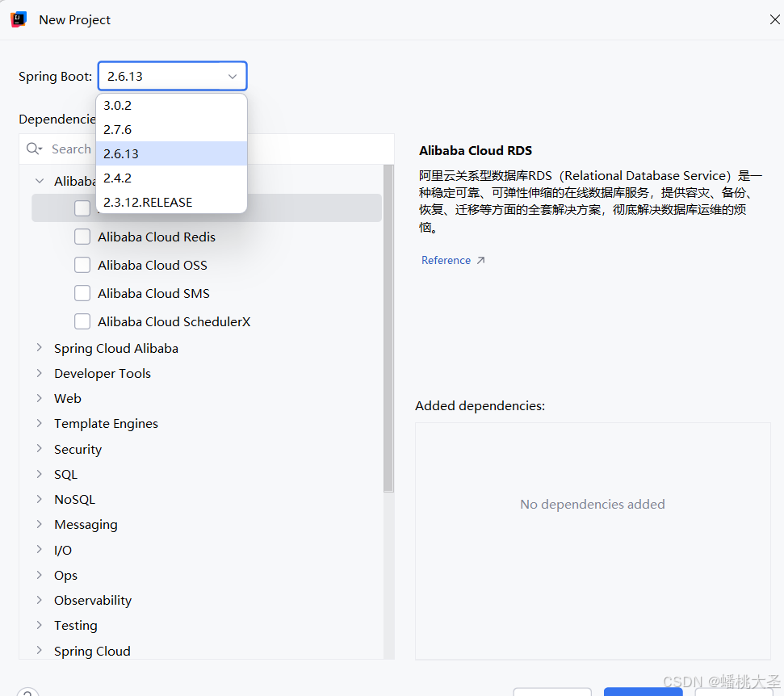Expand the Web category

[x=40, y=398]
